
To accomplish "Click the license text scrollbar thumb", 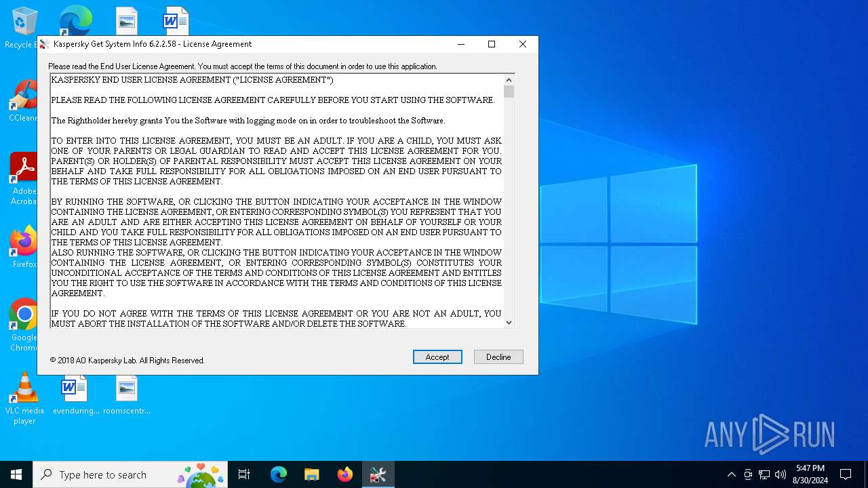I will click(x=509, y=91).
